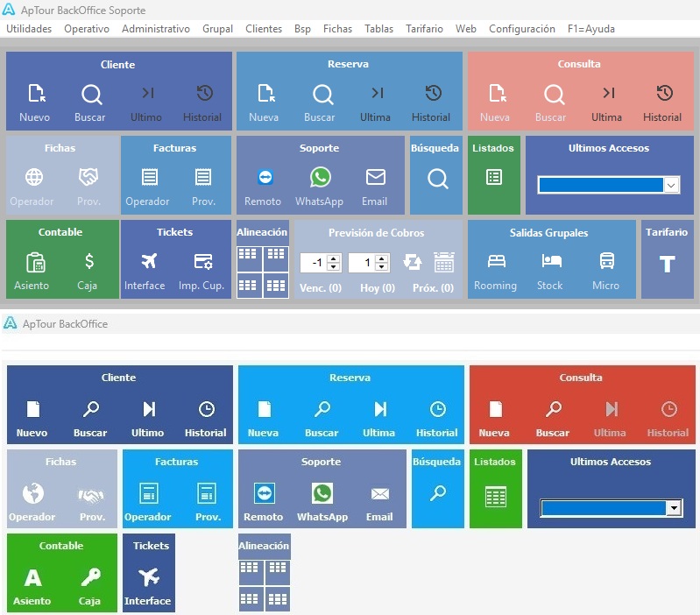
Task: Open the Utilidades menu
Action: (x=29, y=29)
